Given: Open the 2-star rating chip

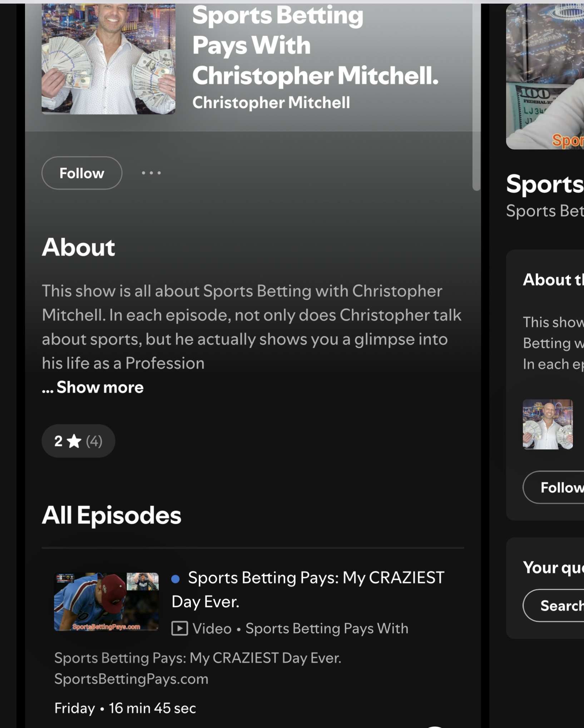Looking at the screenshot, I should point(78,441).
